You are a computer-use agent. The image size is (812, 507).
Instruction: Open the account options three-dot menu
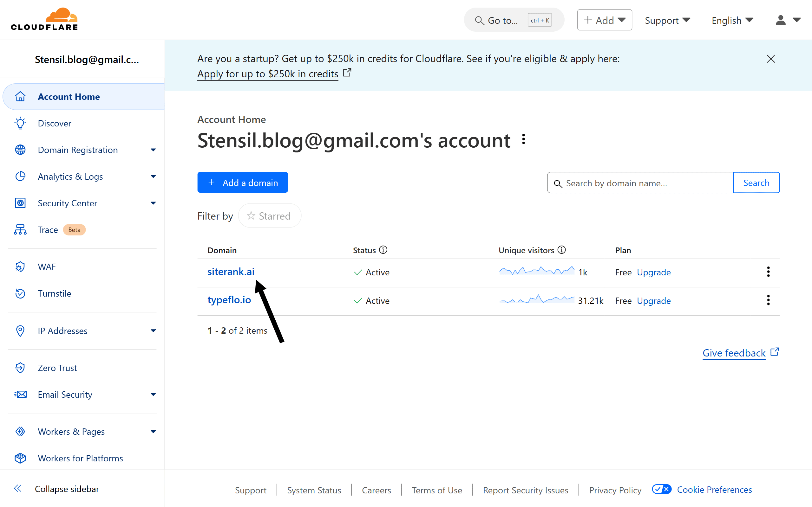[x=523, y=139]
